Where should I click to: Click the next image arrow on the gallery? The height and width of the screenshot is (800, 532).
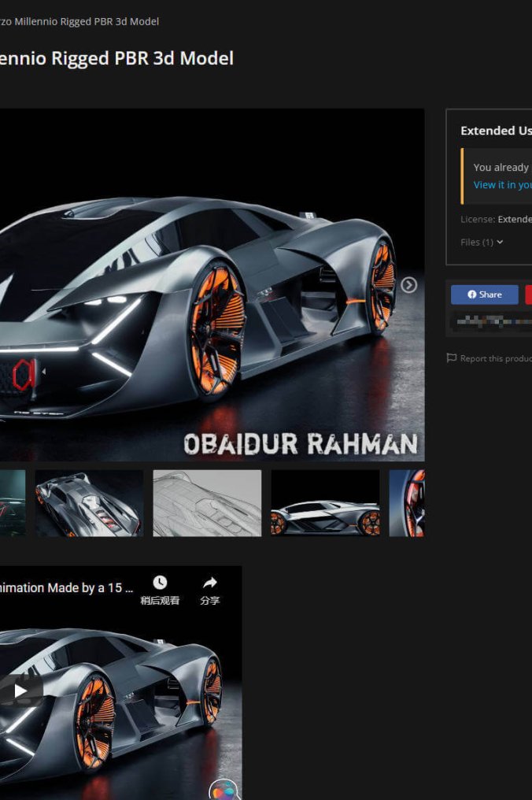[408, 285]
